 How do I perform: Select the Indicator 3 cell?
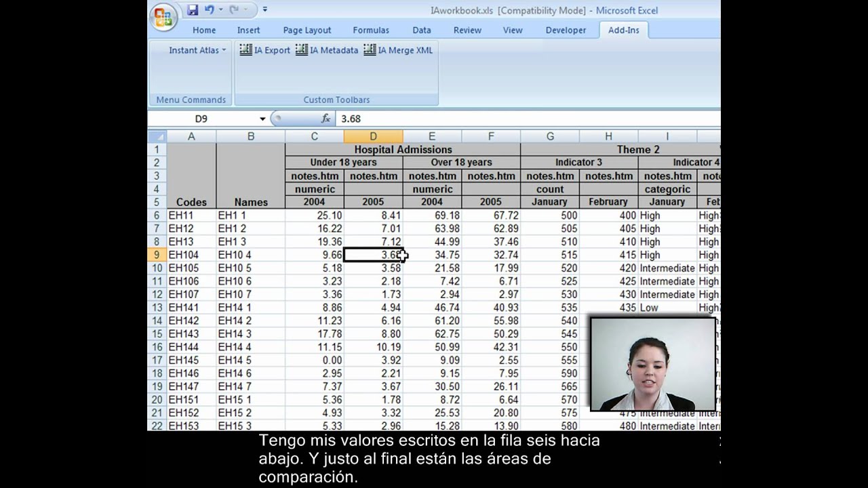coord(579,163)
